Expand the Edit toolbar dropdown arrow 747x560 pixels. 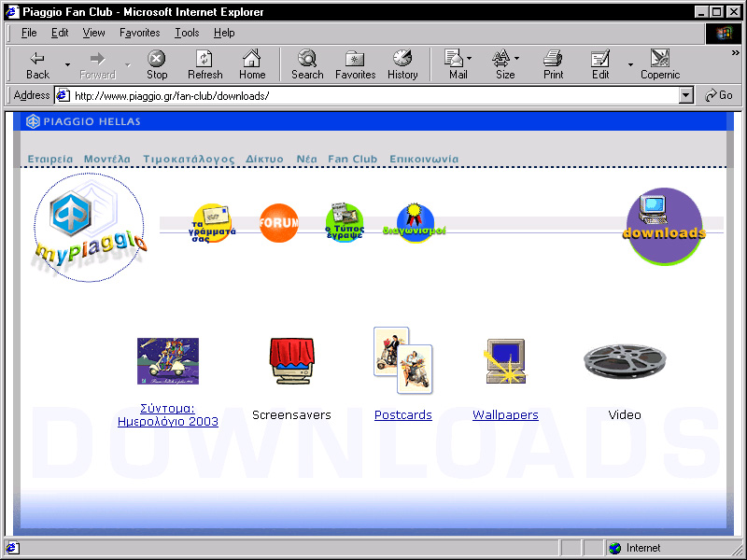click(x=630, y=64)
